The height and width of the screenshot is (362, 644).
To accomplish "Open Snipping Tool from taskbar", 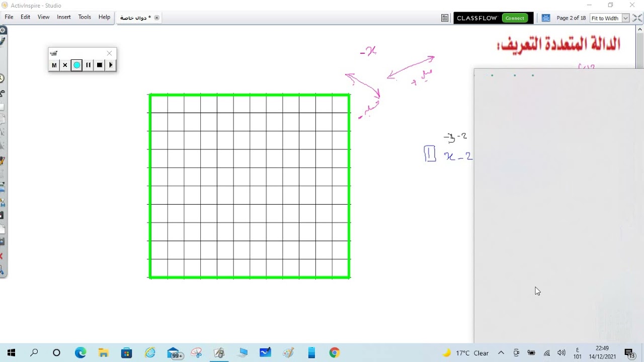I will point(196,353).
